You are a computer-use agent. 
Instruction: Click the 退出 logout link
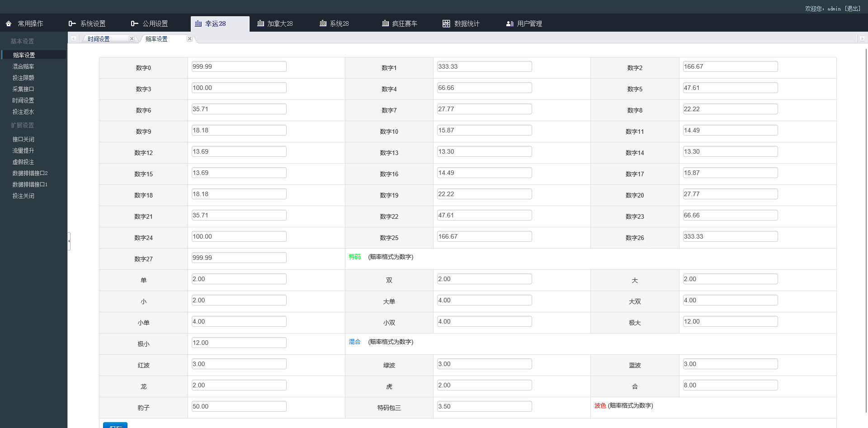852,8
